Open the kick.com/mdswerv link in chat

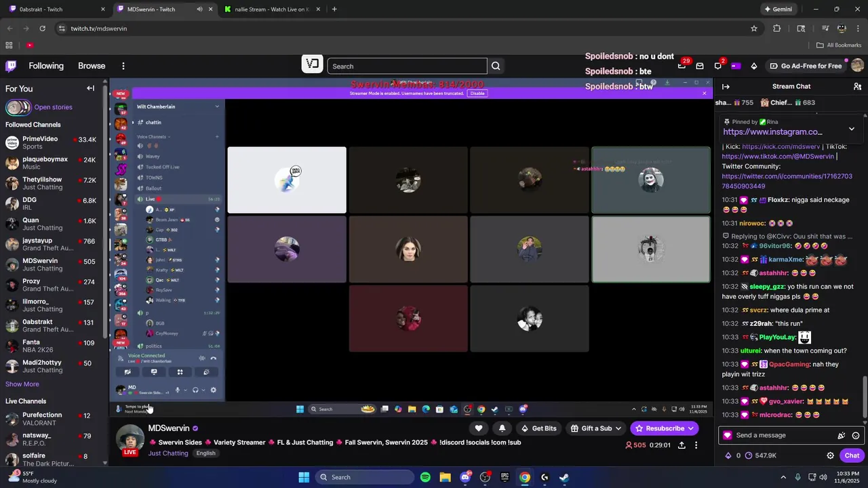point(781,146)
